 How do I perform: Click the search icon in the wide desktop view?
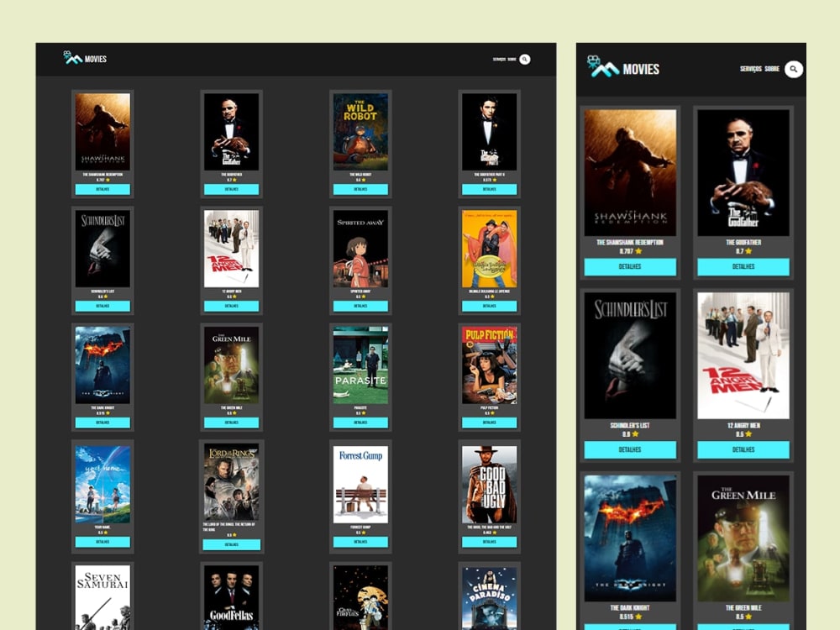(x=525, y=60)
